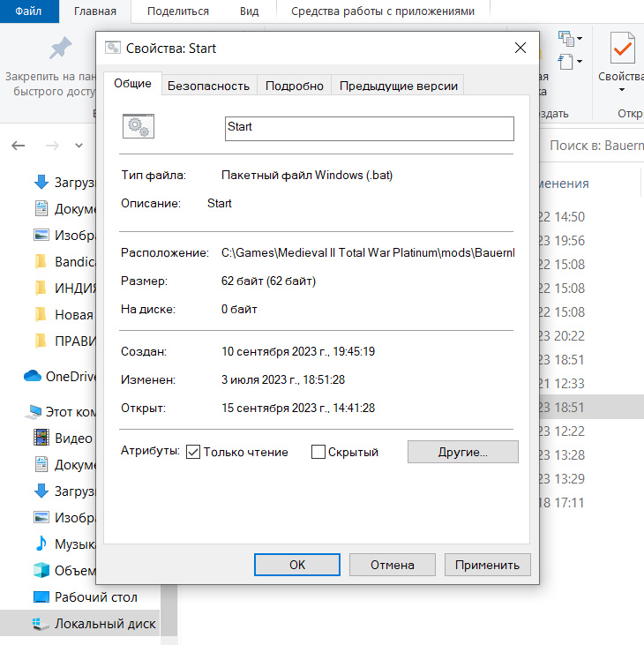Screen dimensions: 644x645
Task: Click the location path C:\Games\Medieval II
Action: coord(368,252)
